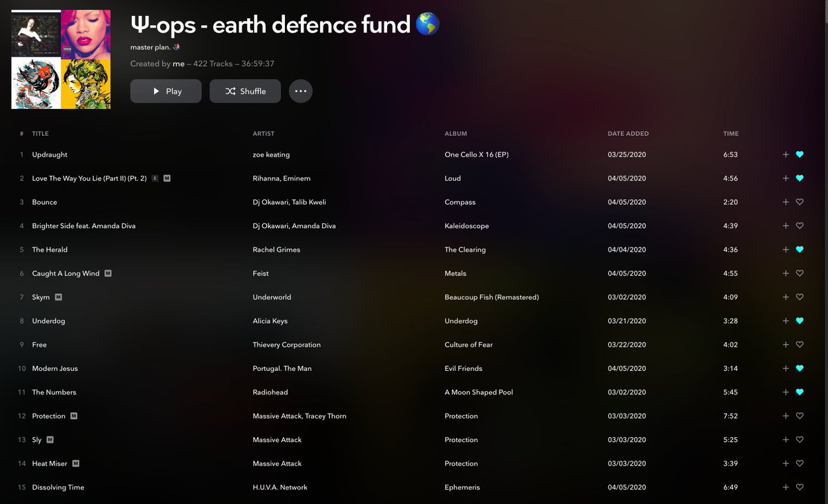Image resolution: width=828 pixels, height=504 pixels.
Task: Click the plus icon for The Herald
Action: 786,250
